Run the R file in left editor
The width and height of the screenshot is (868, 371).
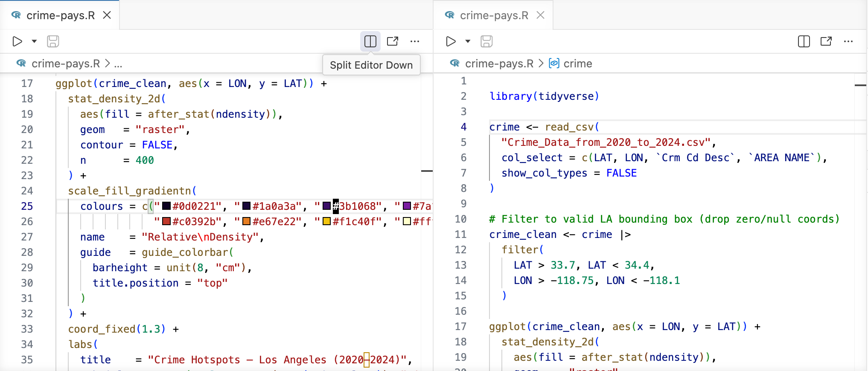pyautogui.click(x=17, y=41)
